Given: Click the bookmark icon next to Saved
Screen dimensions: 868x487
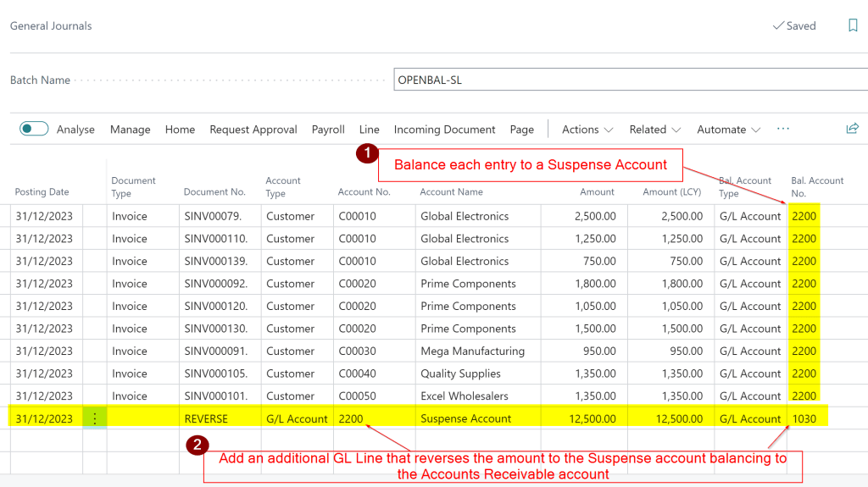Looking at the screenshot, I should click(853, 25).
